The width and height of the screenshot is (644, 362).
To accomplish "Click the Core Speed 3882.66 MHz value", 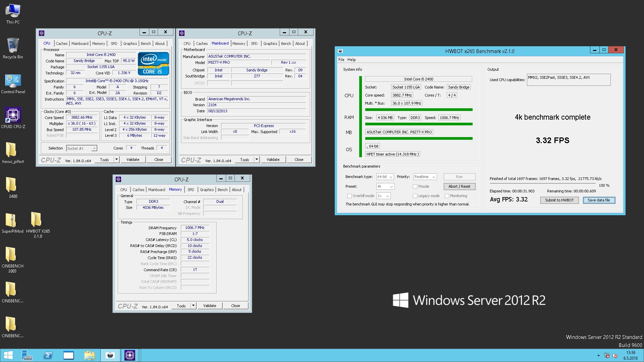I will click(82, 118).
